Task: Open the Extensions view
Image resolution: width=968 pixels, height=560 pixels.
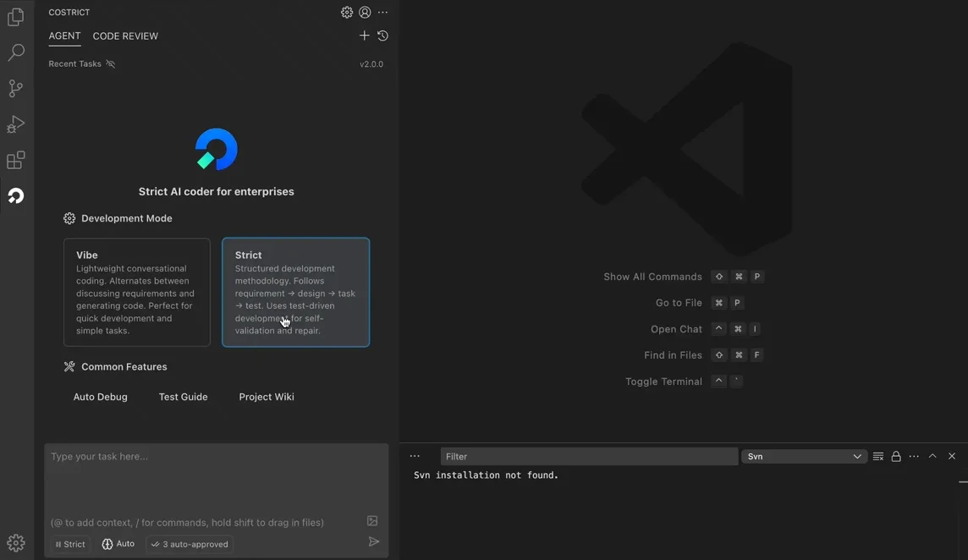Action: click(16, 160)
